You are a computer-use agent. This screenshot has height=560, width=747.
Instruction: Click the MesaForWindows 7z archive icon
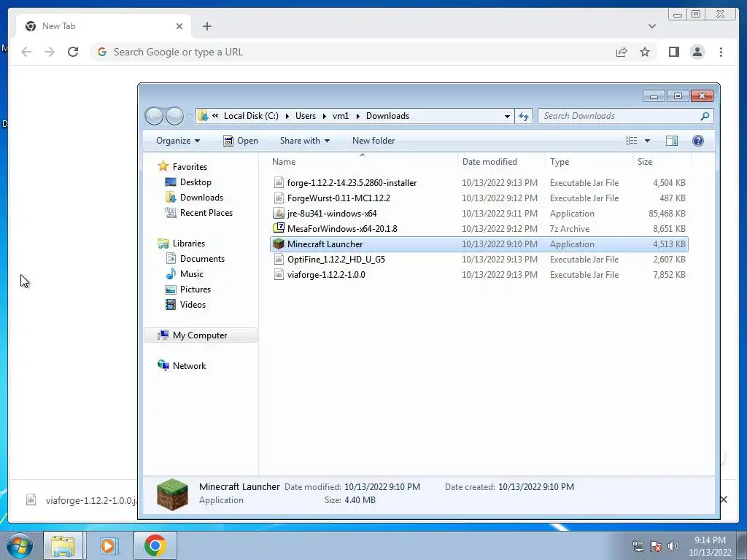point(279,228)
